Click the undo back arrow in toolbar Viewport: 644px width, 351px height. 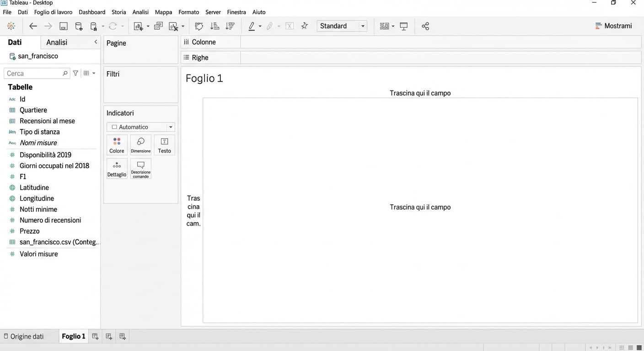pyautogui.click(x=33, y=26)
